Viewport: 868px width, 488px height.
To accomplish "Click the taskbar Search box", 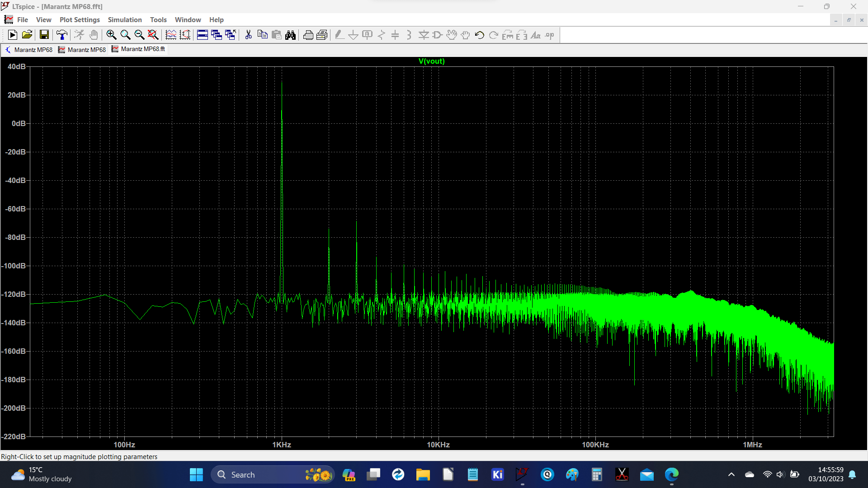I will pos(273,475).
